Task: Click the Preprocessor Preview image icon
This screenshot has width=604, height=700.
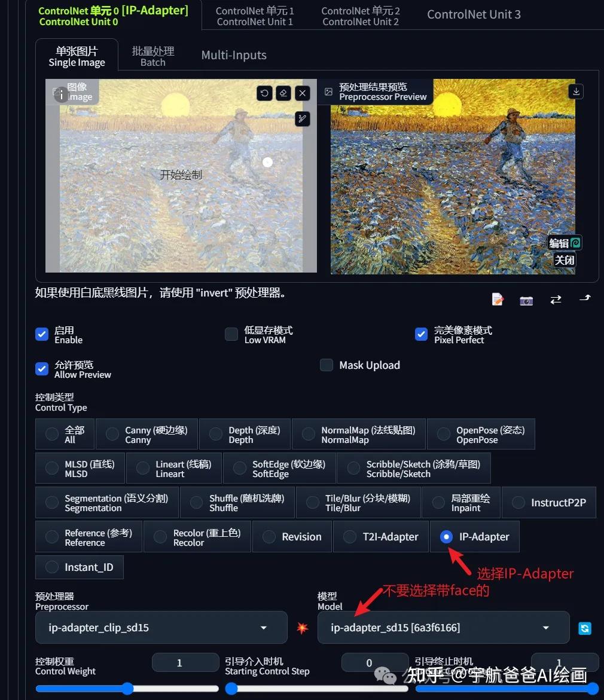Action: pos(328,91)
